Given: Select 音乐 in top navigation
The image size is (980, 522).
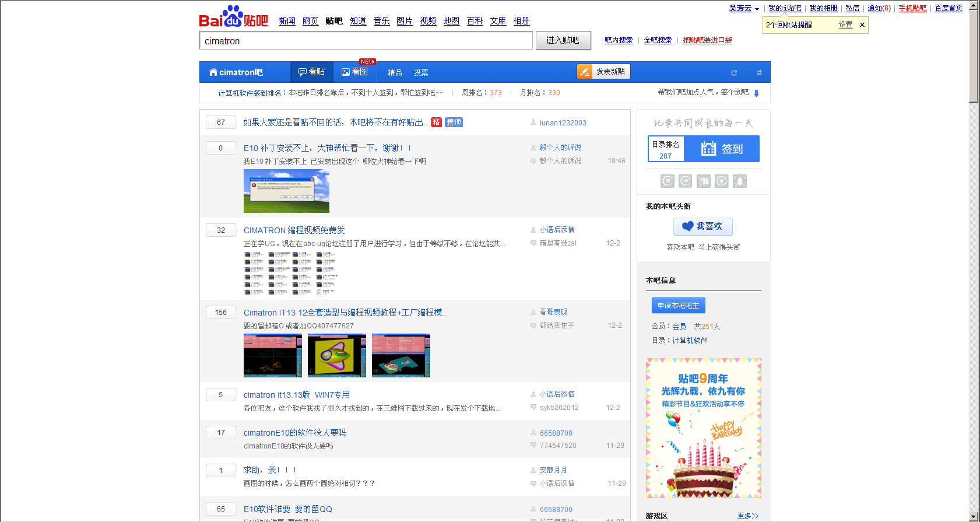Looking at the screenshot, I should coord(381,21).
